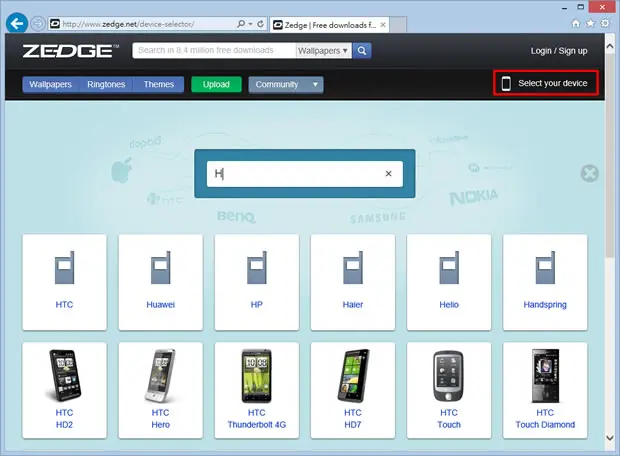Select the HTC brand phone icon
Screen dimensions: 620x456
point(64,267)
